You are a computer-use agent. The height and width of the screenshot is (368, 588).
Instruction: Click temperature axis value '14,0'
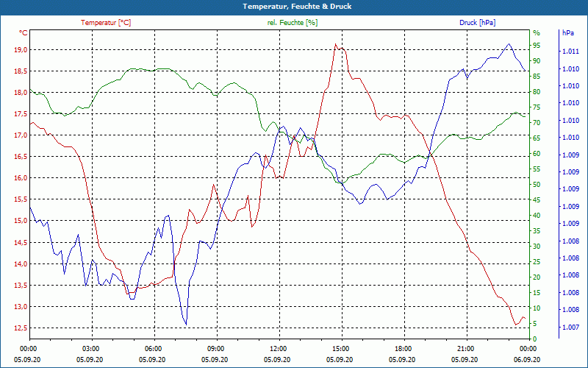(x=21, y=263)
